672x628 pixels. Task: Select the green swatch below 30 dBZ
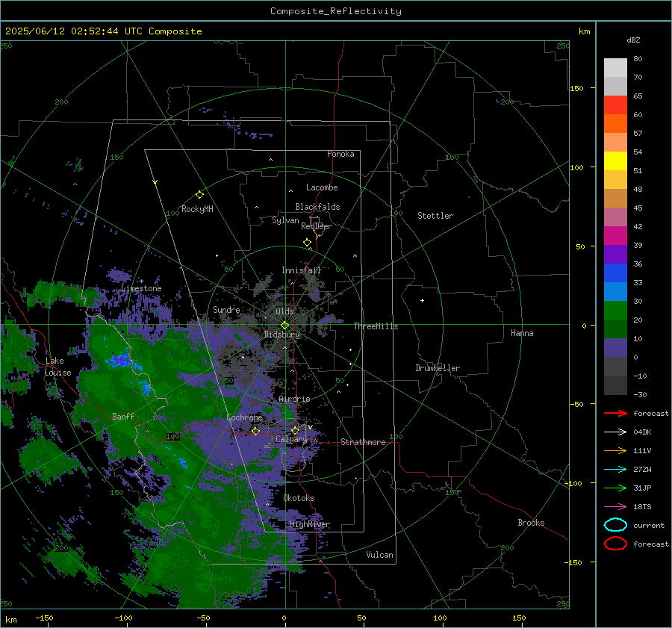[615, 311]
